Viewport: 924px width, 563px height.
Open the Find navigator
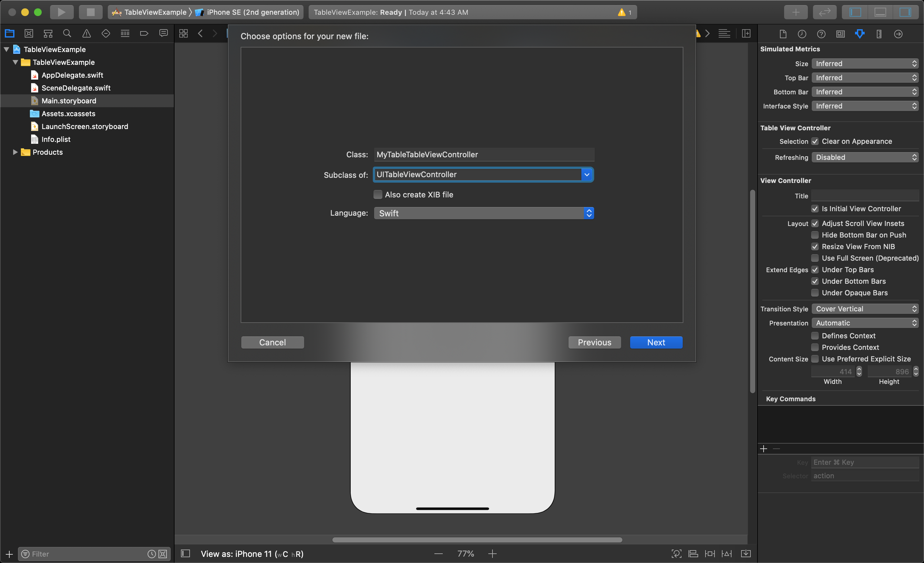point(67,33)
